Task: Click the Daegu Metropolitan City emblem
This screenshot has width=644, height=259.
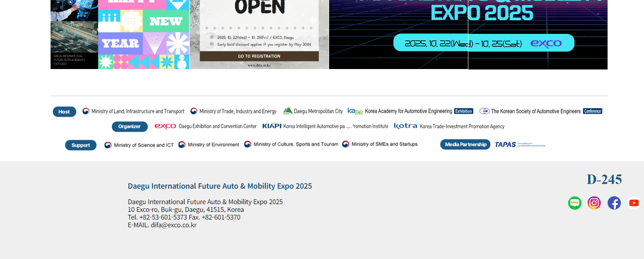Action: [288, 111]
